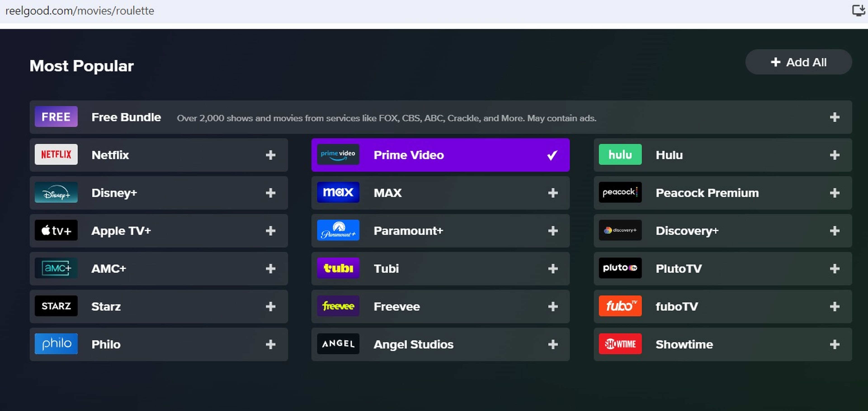868x411 pixels.
Task: Click the Apple TV+ logo icon
Action: click(x=56, y=230)
